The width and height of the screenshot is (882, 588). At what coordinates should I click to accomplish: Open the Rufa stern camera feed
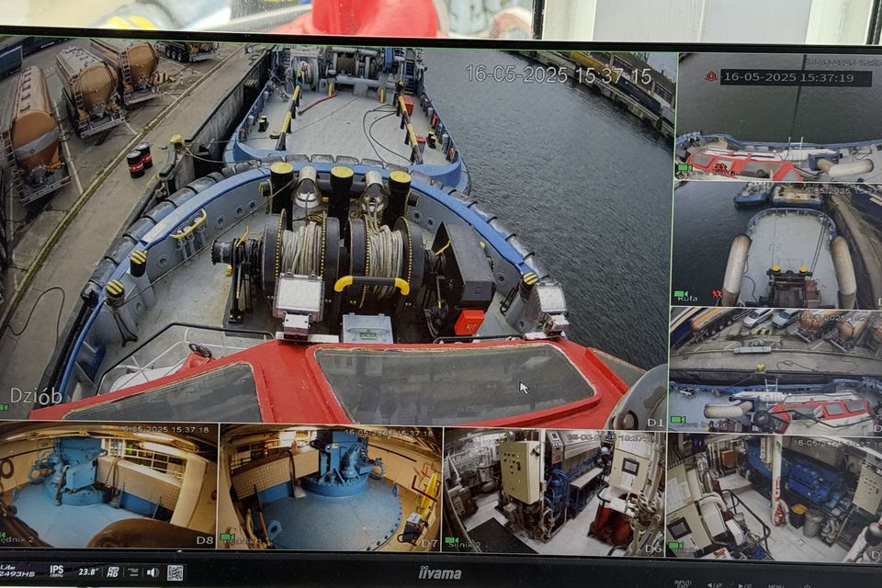coord(776,244)
